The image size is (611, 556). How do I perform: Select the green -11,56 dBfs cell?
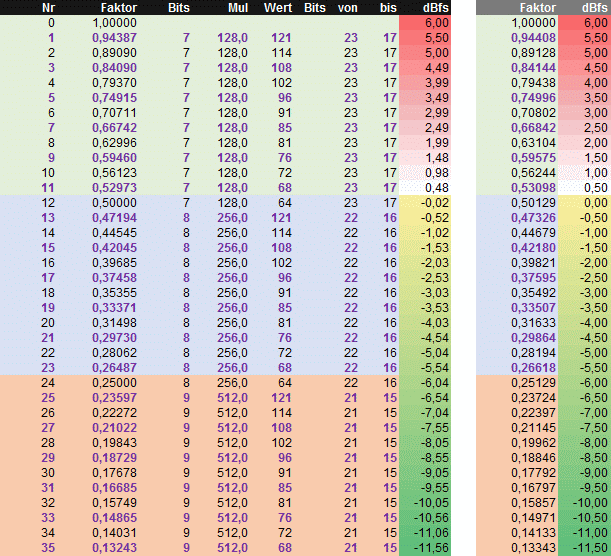click(x=425, y=547)
